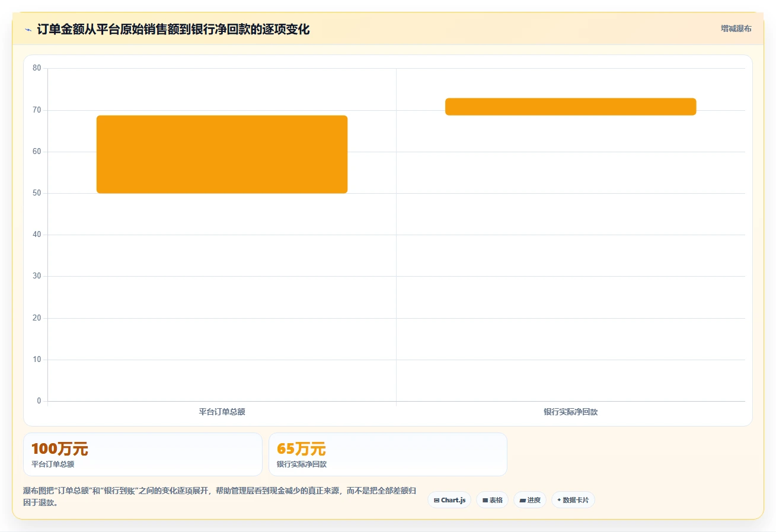The height and width of the screenshot is (532, 776).
Task: Click the 增减瀑布 label in the header
Action: point(736,28)
